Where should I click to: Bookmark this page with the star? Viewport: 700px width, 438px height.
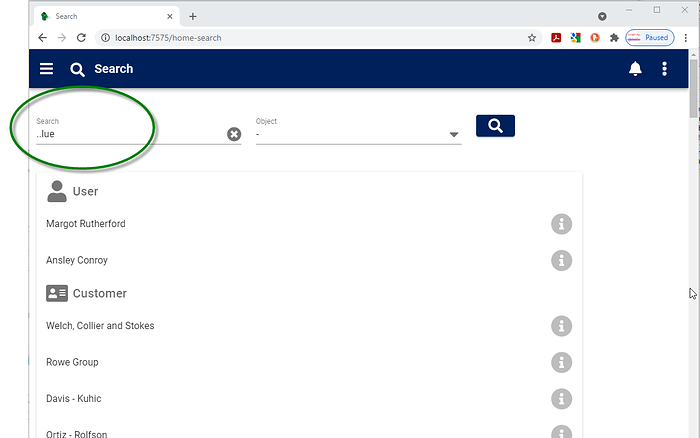(x=532, y=38)
